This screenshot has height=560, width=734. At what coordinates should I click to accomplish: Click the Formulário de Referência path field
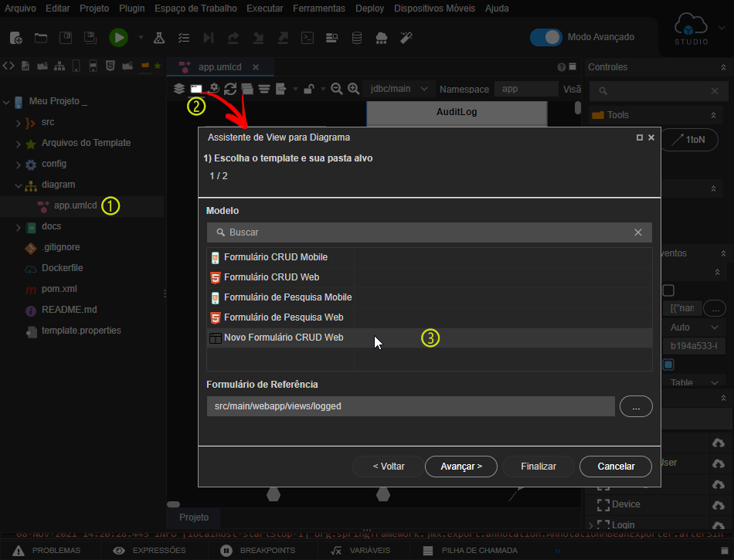click(x=410, y=406)
